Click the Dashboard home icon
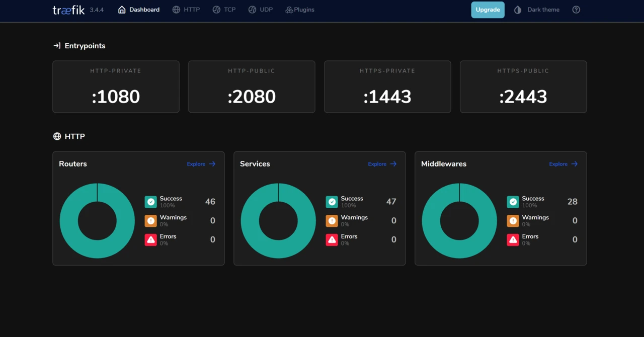Screen dimensions: 644x337 coord(121,9)
